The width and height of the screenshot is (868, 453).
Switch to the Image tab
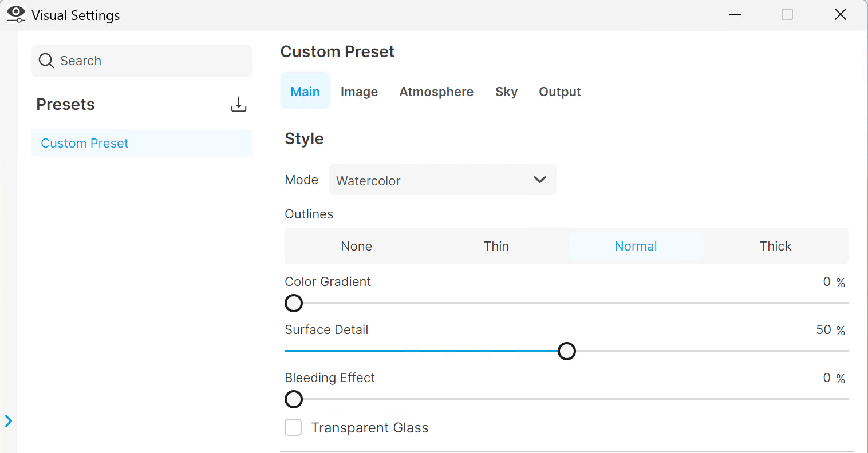(x=359, y=92)
